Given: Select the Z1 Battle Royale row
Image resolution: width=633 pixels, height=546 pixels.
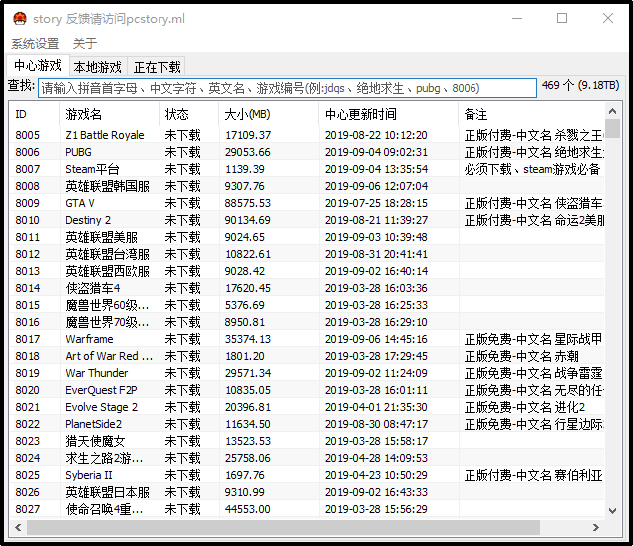Looking at the screenshot, I should [307, 135].
